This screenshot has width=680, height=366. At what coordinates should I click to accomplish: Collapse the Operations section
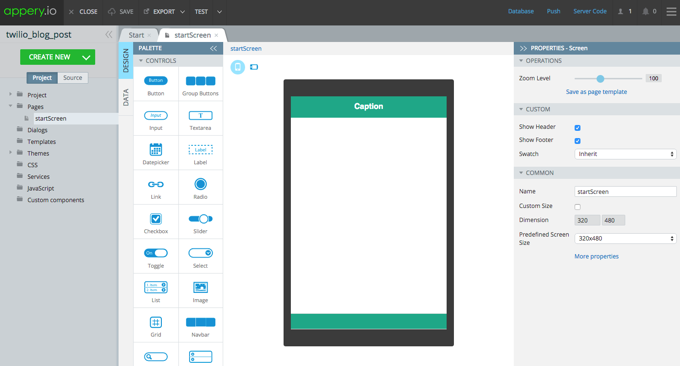point(521,61)
